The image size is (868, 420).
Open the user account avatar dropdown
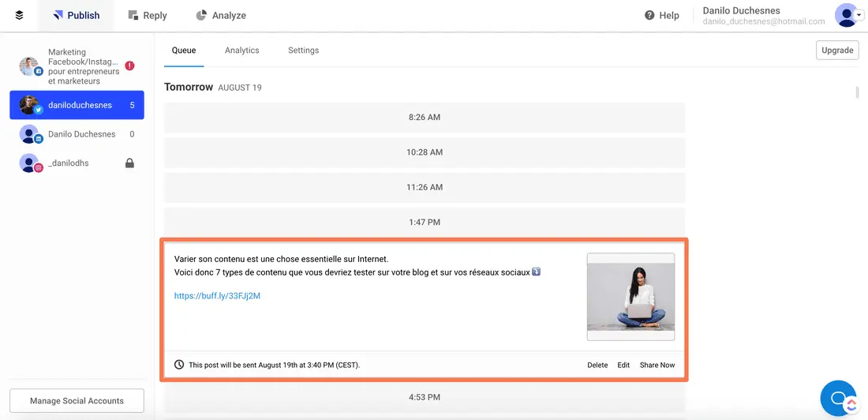(x=848, y=15)
